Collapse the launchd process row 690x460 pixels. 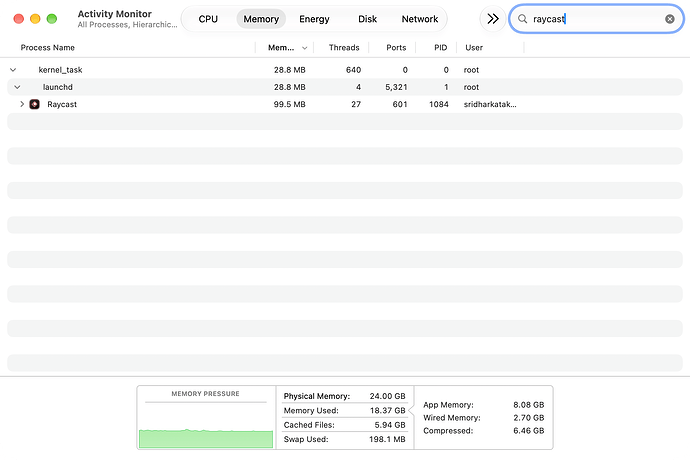coord(17,87)
